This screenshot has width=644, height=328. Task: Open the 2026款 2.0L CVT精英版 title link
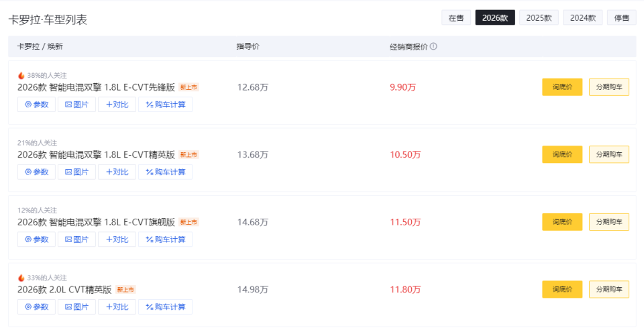[x=64, y=289]
